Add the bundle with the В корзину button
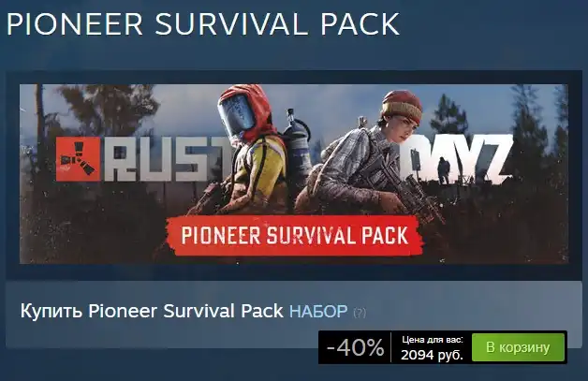Viewport: 588px width, 381px height. (518, 347)
